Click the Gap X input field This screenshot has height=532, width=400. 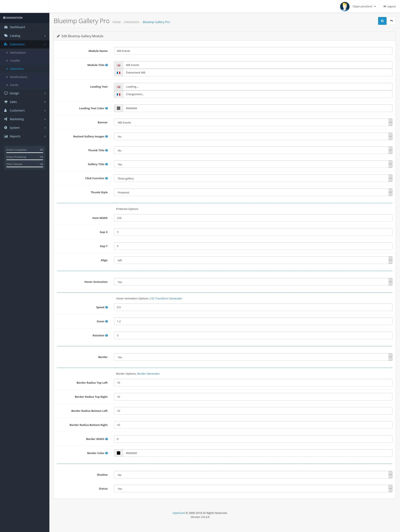[253, 232]
